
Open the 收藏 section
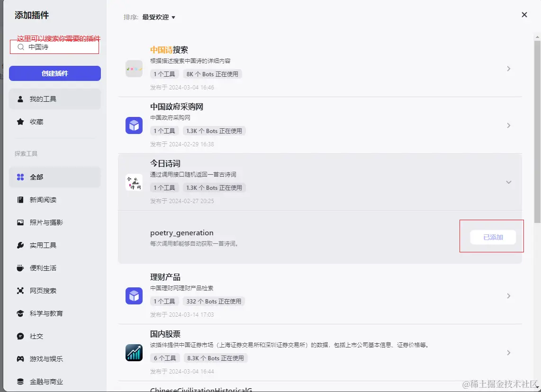point(55,122)
